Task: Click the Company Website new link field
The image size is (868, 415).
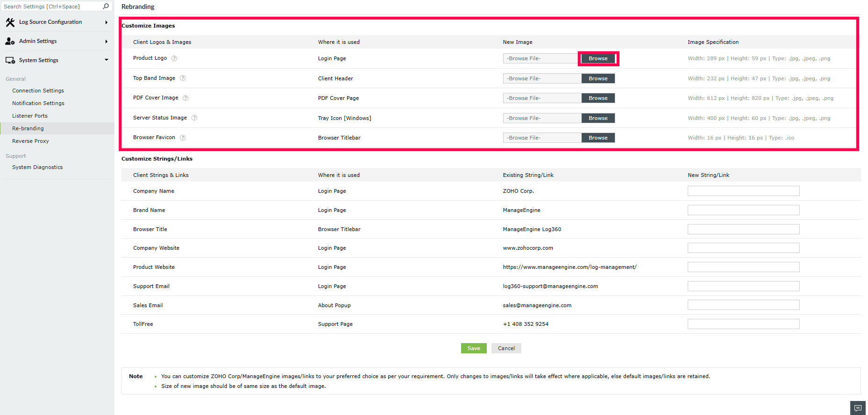Action: (x=743, y=248)
